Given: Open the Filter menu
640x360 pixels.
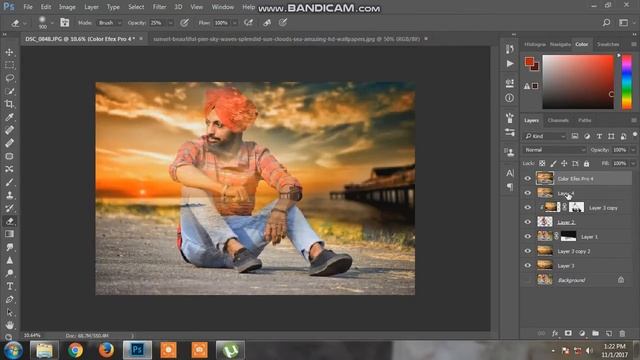Looking at the screenshot, I should (159, 7).
